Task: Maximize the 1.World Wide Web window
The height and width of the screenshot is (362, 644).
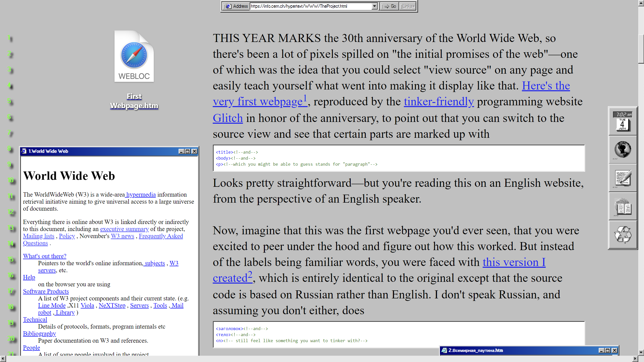Action: tap(188, 151)
